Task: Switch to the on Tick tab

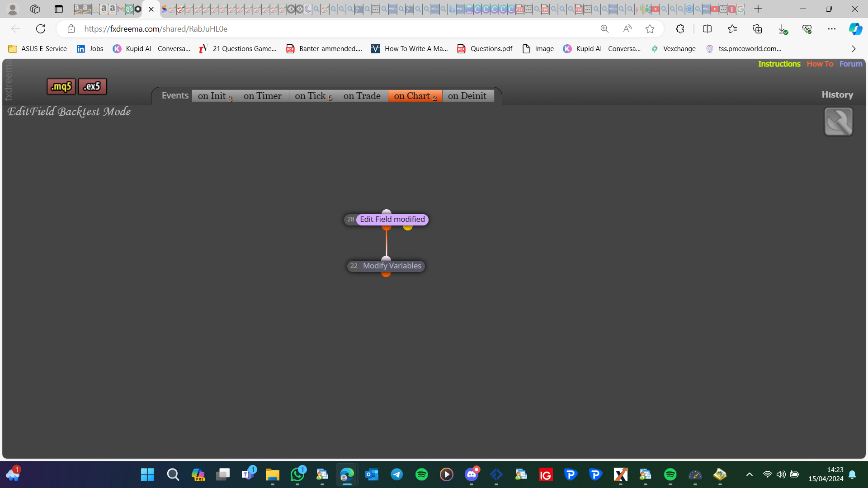Action: pyautogui.click(x=313, y=96)
